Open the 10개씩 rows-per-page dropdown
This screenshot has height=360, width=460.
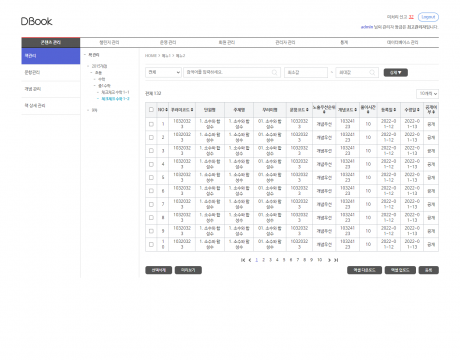[x=427, y=94]
